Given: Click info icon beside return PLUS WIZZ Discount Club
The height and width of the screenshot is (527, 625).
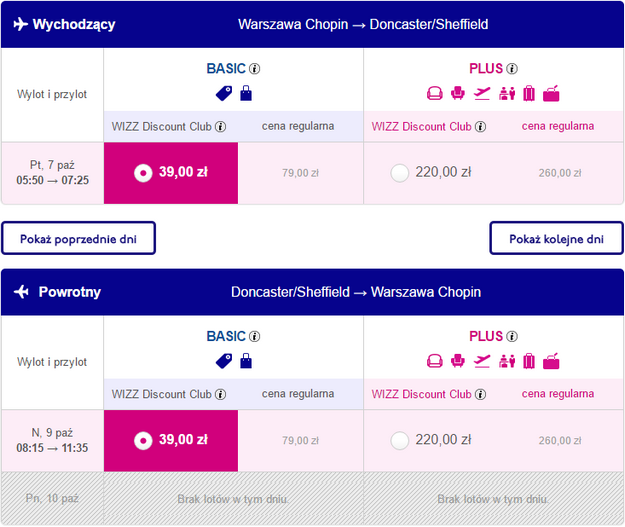Looking at the screenshot, I should coord(480,394).
